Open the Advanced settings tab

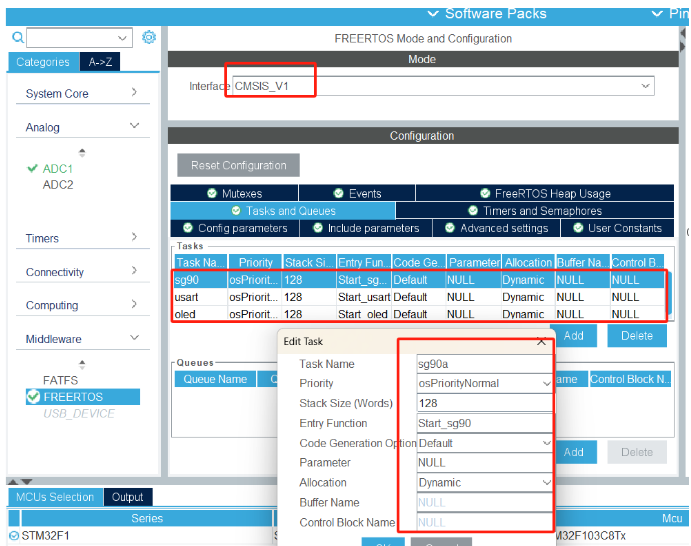tap(496, 228)
